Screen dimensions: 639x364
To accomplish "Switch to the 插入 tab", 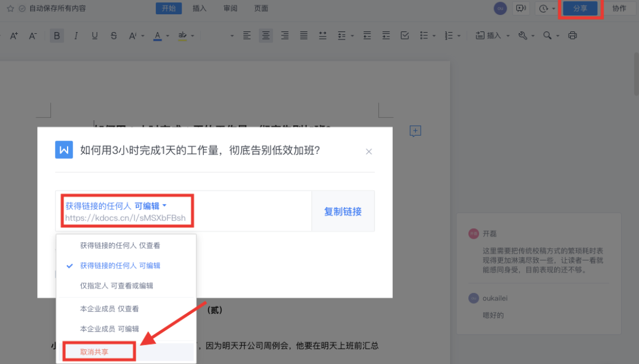I will click(200, 9).
